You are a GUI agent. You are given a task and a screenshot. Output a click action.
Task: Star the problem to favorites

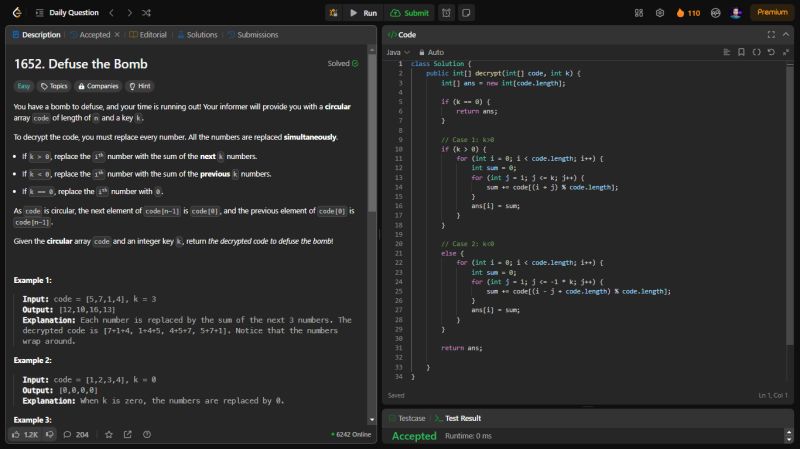click(109, 435)
